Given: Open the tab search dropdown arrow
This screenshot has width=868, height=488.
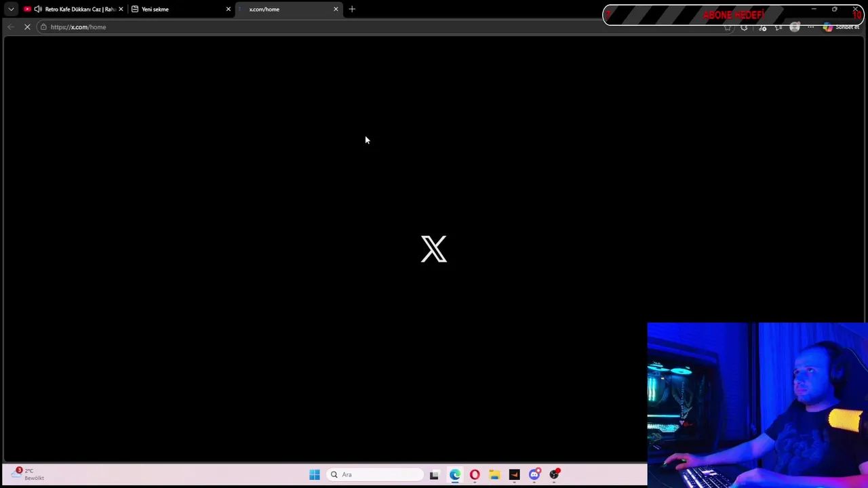Looking at the screenshot, I should [x=11, y=9].
